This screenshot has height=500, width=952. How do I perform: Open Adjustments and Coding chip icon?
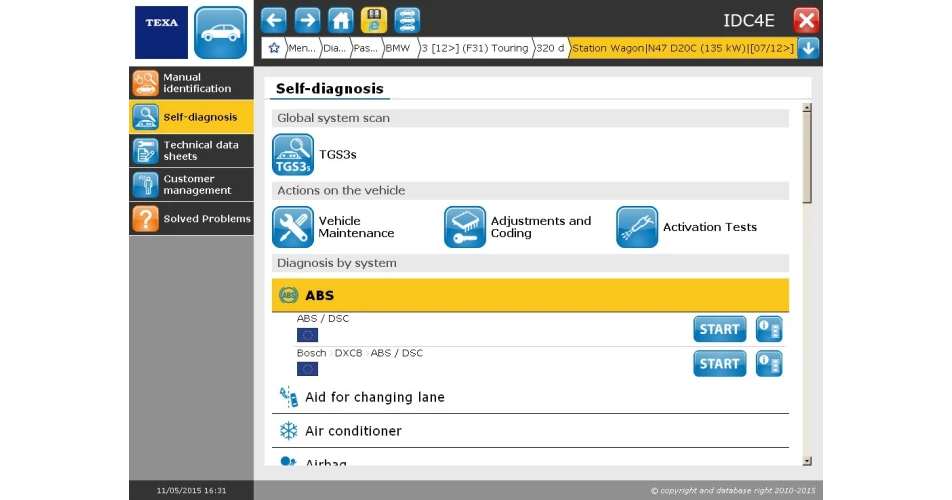[465, 227]
